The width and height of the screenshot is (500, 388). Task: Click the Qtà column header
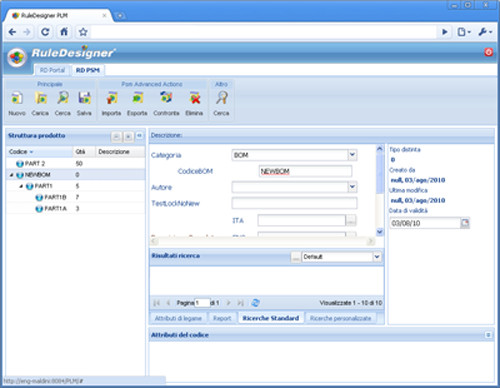pyautogui.click(x=84, y=152)
